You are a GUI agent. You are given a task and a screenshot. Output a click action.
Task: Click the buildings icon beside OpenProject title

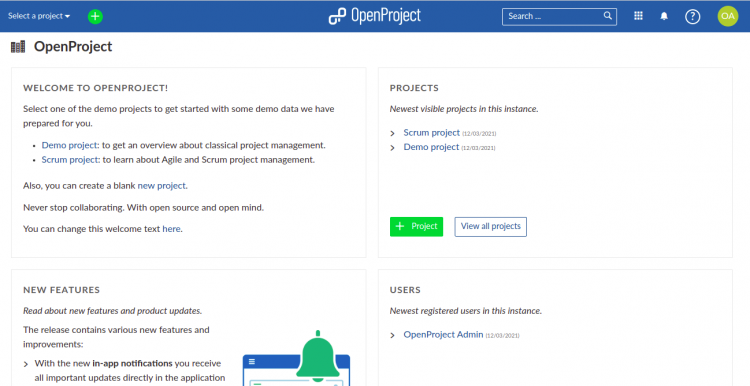(x=18, y=46)
